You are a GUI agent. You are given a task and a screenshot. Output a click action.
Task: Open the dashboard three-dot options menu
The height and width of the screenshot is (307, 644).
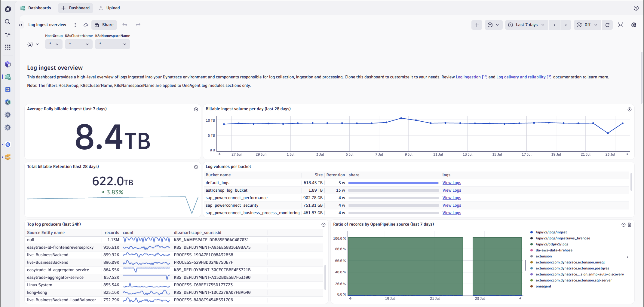point(75,25)
